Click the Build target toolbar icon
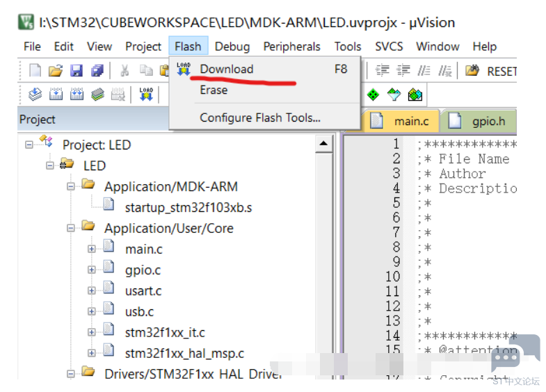The height and width of the screenshot is (392, 546). tap(56, 95)
